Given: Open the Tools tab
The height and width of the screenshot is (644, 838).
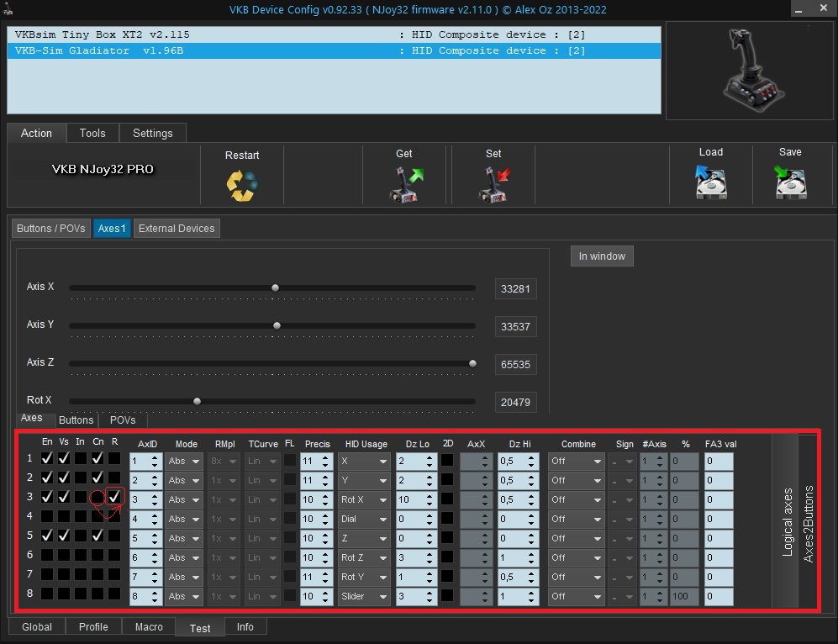Looking at the screenshot, I should [x=92, y=133].
